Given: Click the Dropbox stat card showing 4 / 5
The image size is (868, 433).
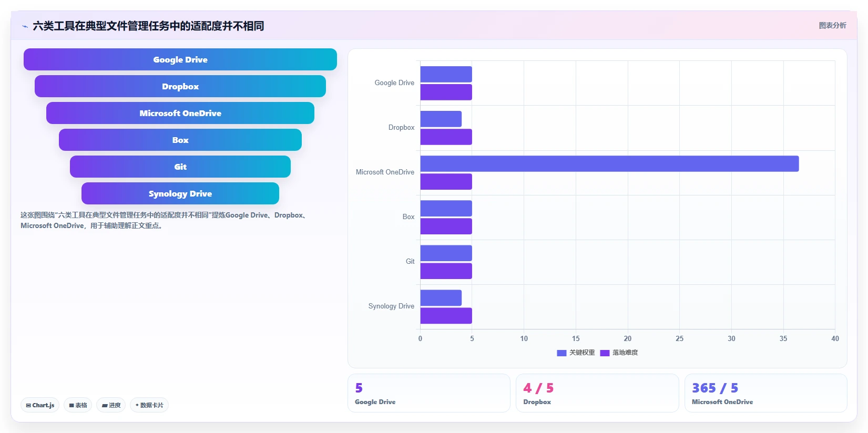Looking at the screenshot, I should [597, 393].
